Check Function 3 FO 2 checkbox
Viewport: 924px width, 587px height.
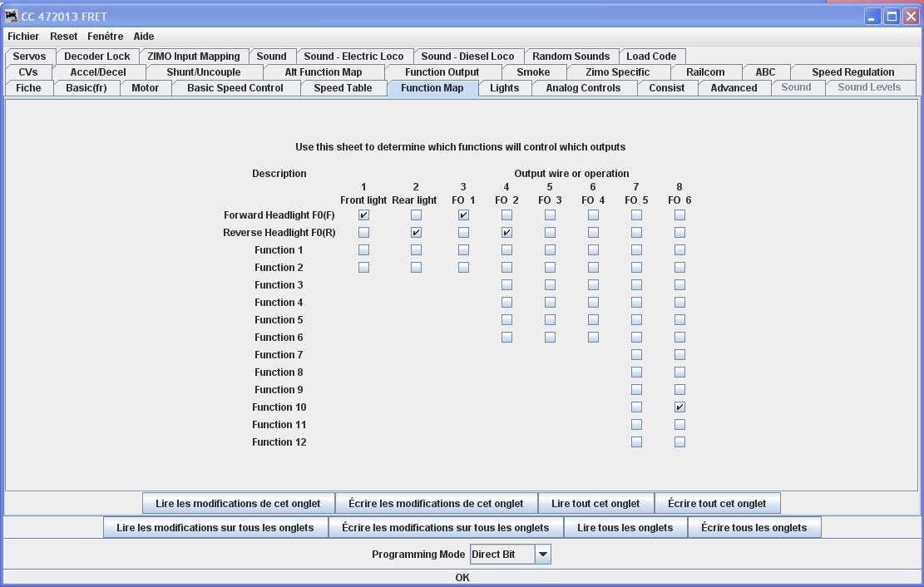click(506, 284)
